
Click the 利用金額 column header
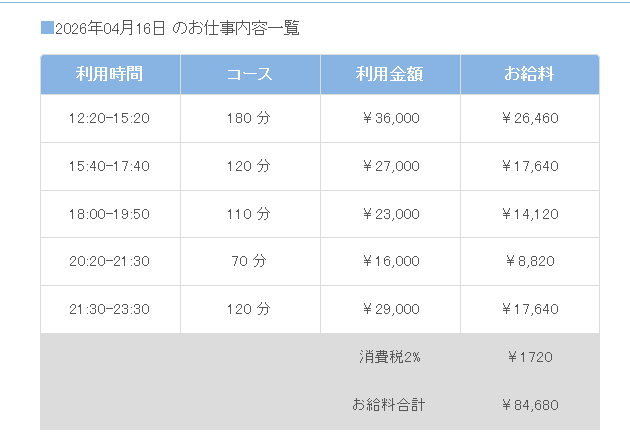point(390,75)
